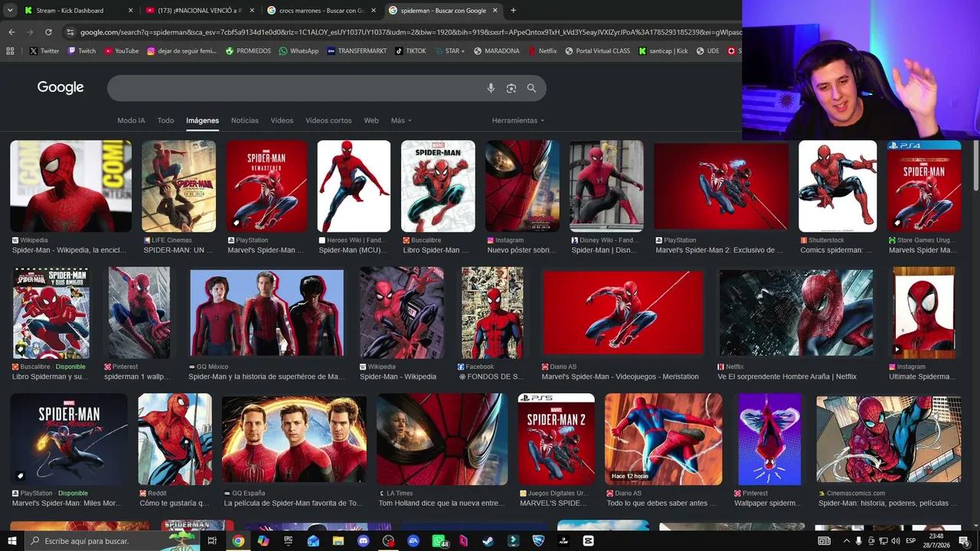Open Task View in the taskbar
This screenshot has height=551, width=980.
(212, 541)
